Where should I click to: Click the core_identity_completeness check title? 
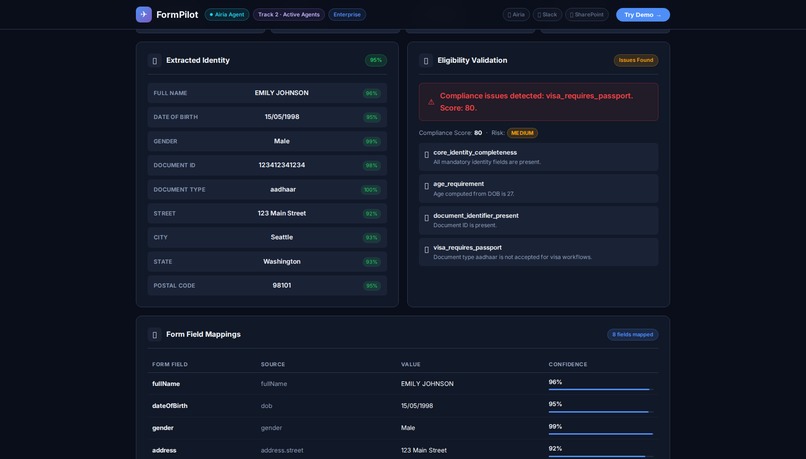475,153
